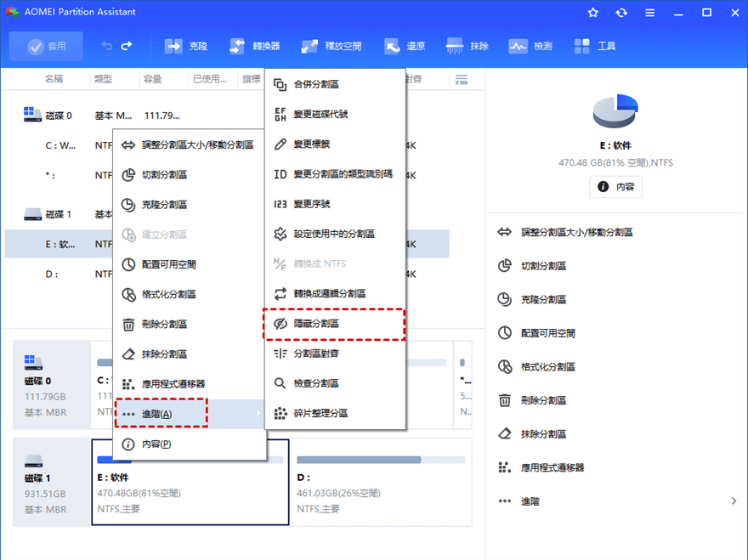Screen dimensions: 748x560
Task: Expand 進階 chevron in right panel
Action: 734,501
